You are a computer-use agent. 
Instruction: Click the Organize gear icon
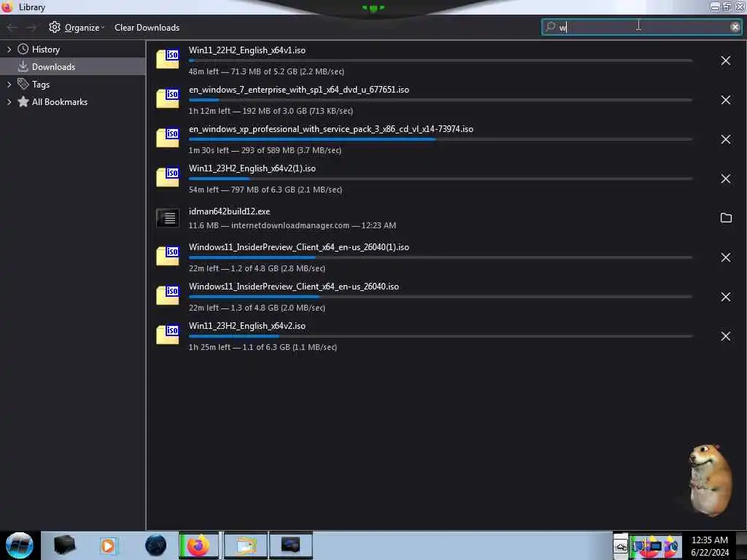click(54, 27)
